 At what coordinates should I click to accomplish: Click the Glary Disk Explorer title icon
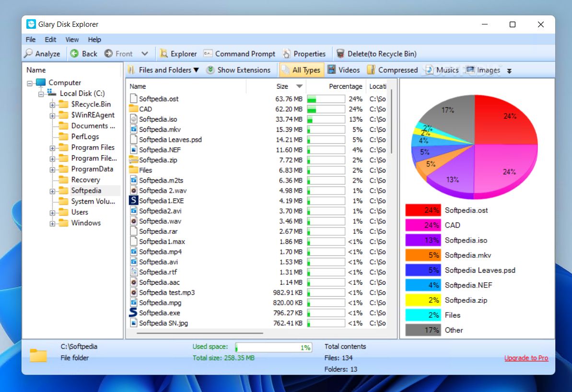(31, 24)
